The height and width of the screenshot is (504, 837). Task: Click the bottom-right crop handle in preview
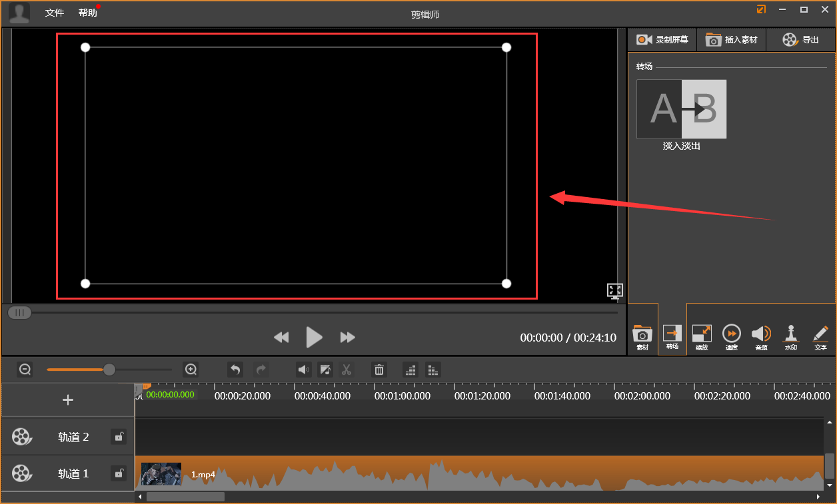coord(506,284)
